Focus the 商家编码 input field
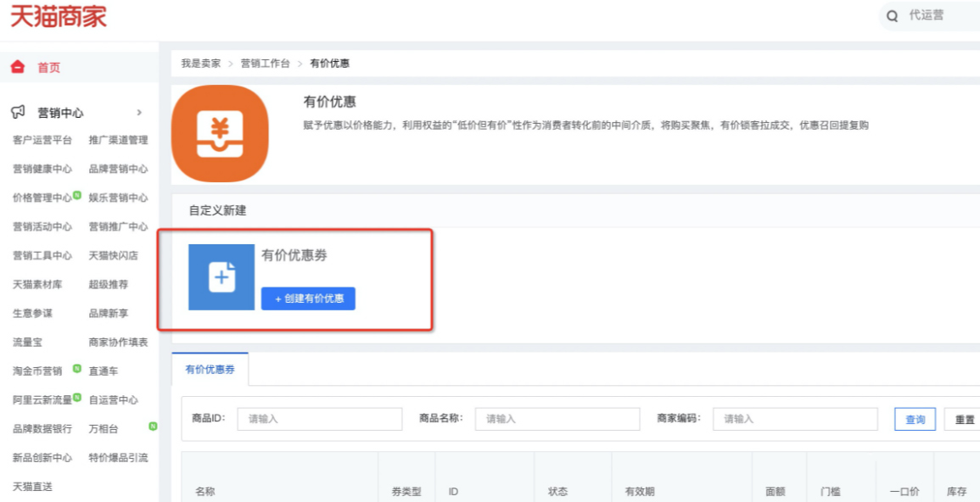980x502 pixels. point(796,419)
